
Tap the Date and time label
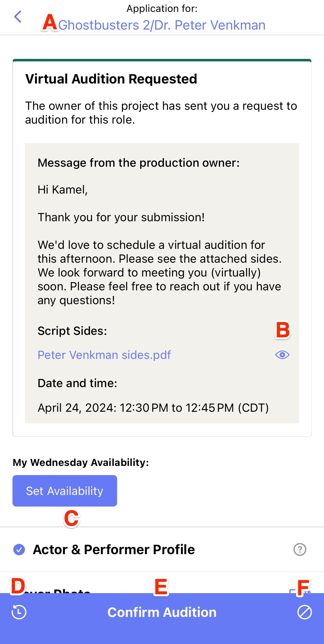pos(77,383)
